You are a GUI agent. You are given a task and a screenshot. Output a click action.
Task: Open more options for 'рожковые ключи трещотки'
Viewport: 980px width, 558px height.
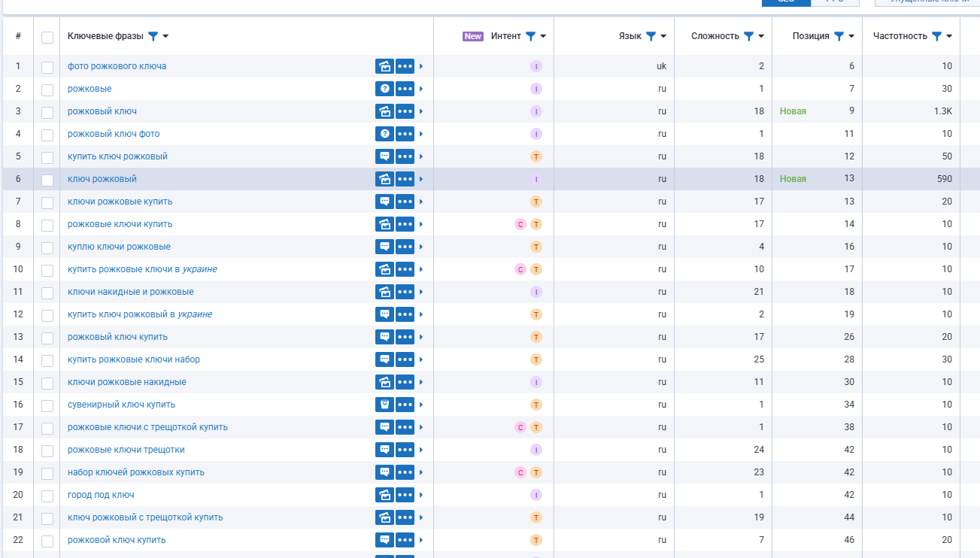[x=405, y=450]
